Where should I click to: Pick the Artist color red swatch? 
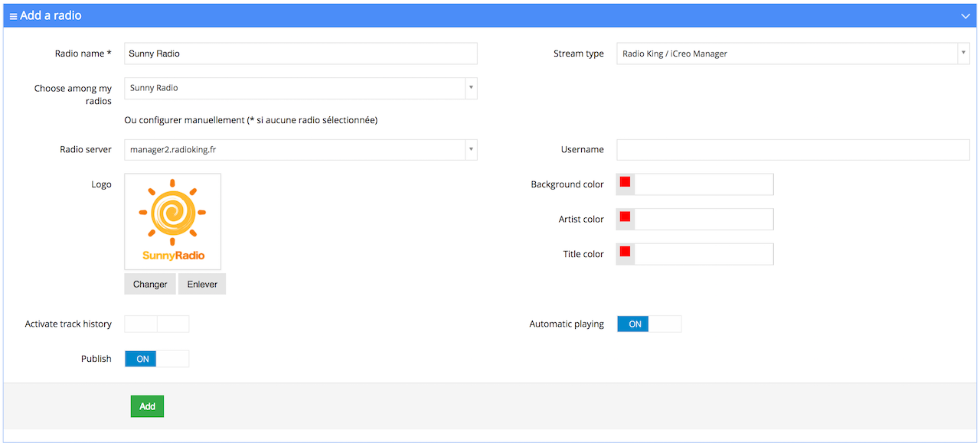coord(625,217)
